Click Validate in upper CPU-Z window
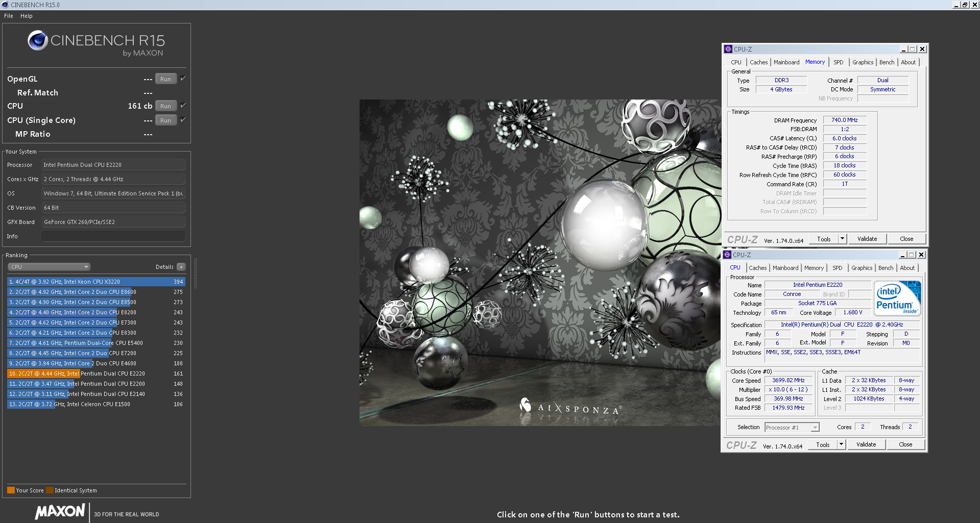This screenshot has height=523, width=980. coord(867,239)
